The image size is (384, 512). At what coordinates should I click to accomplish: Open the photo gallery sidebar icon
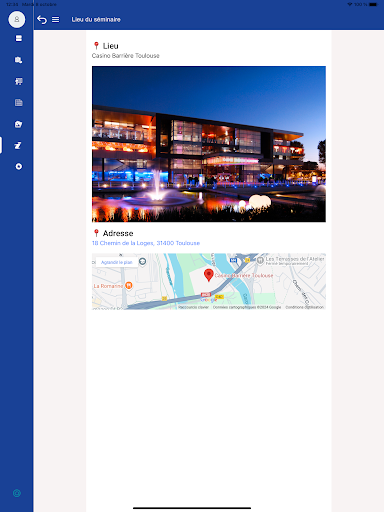[x=19, y=124]
